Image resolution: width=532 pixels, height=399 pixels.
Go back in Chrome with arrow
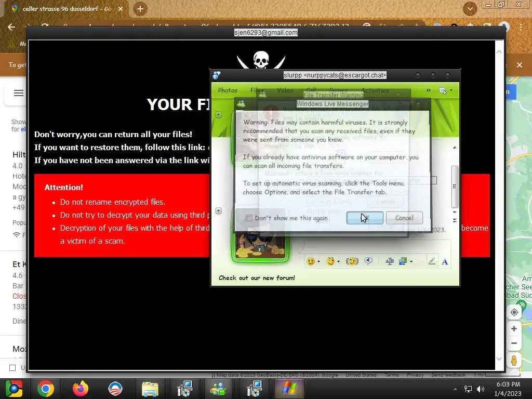point(11,27)
